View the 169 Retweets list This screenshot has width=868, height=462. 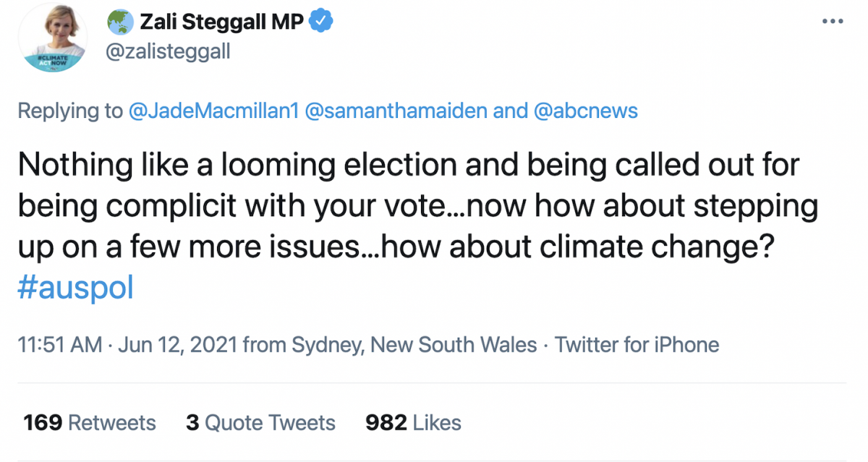(90, 422)
